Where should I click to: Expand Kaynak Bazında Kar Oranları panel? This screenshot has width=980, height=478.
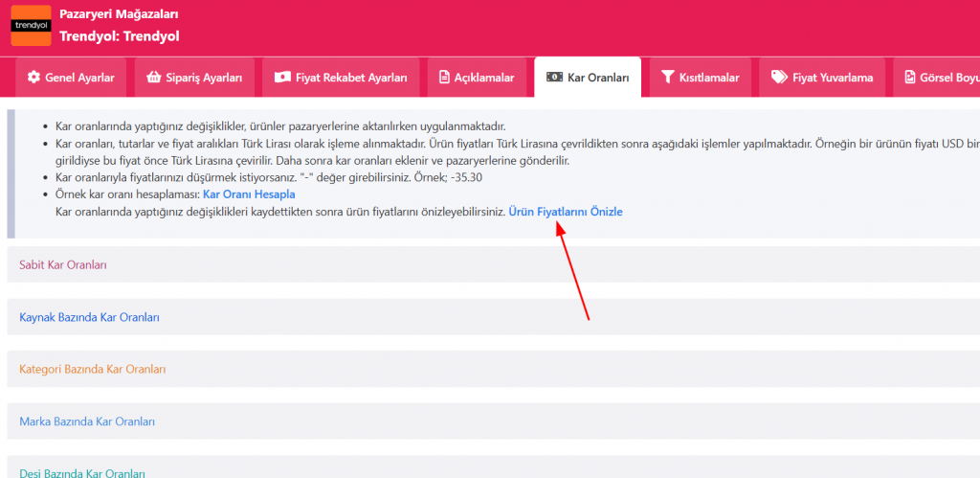click(x=89, y=317)
